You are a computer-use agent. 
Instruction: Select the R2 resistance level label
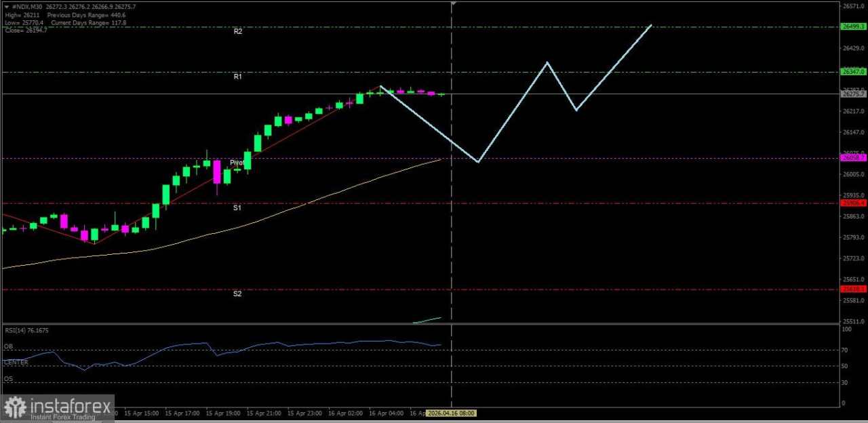237,31
